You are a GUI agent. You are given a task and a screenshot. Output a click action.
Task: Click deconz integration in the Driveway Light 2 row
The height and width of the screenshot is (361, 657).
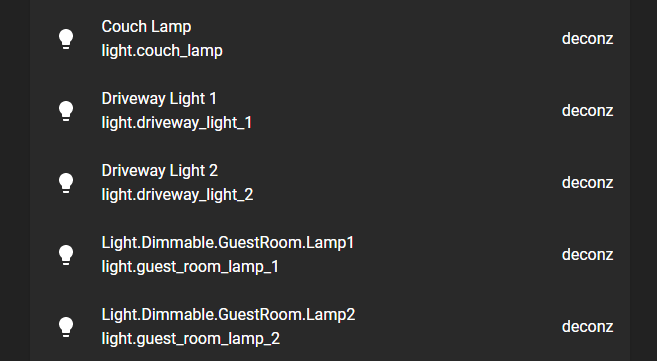click(x=587, y=183)
